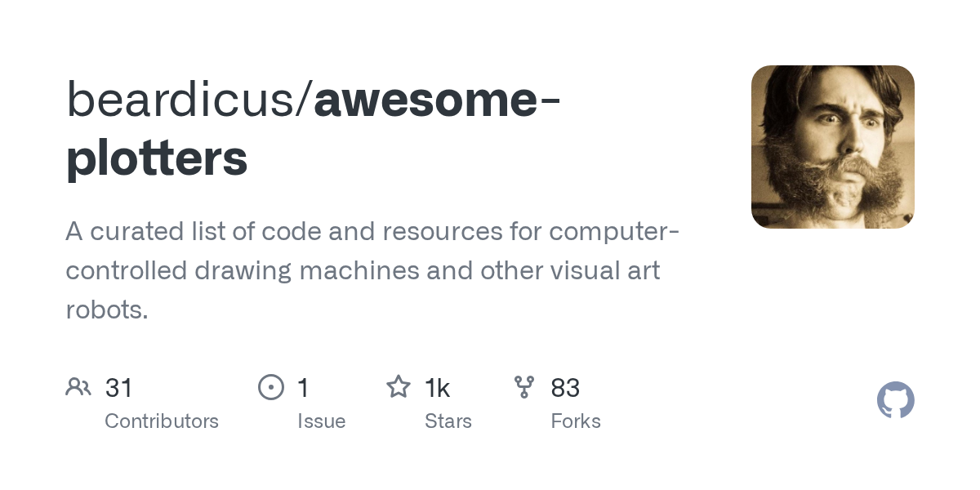Select the fork count '83'
The width and height of the screenshot is (980, 490).
coord(565,388)
